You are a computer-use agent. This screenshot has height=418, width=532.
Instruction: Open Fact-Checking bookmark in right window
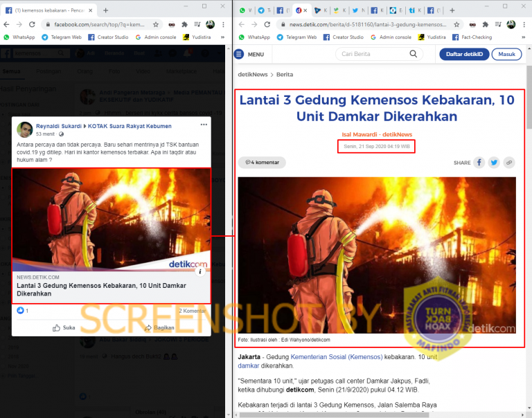[472, 37]
